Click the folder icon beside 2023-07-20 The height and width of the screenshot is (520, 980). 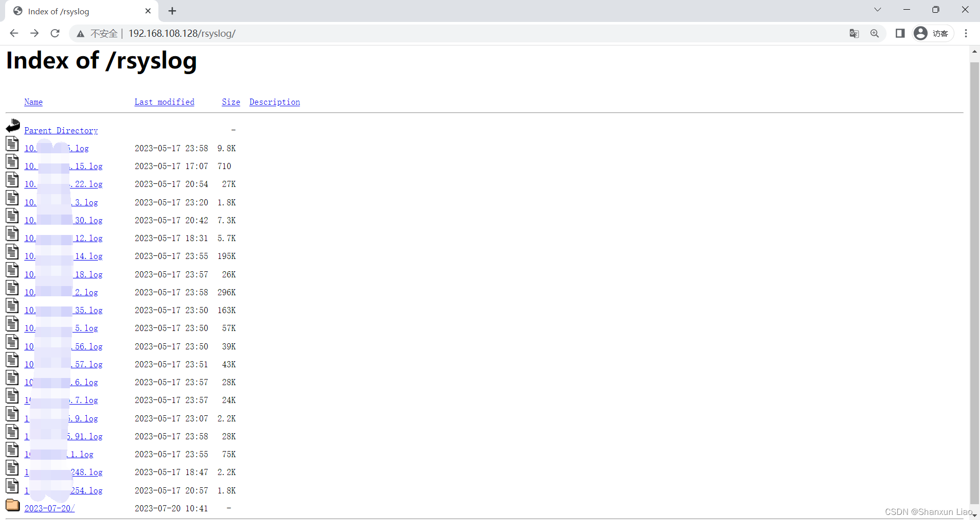coord(12,506)
